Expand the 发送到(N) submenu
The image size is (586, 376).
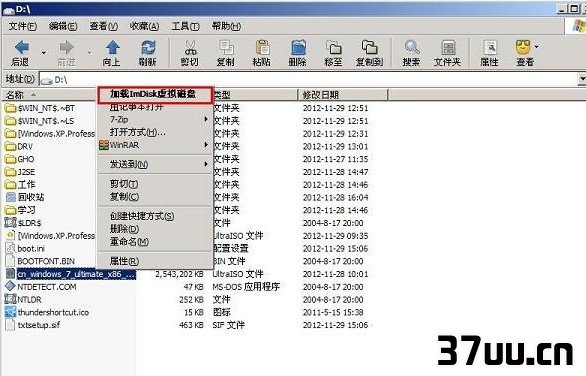pyautogui.click(x=206, y=164)
